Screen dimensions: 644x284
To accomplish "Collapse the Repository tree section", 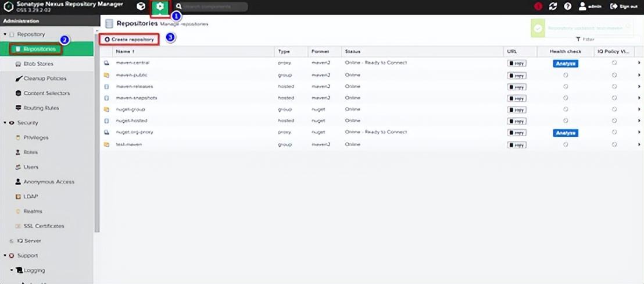I will 5,34.
